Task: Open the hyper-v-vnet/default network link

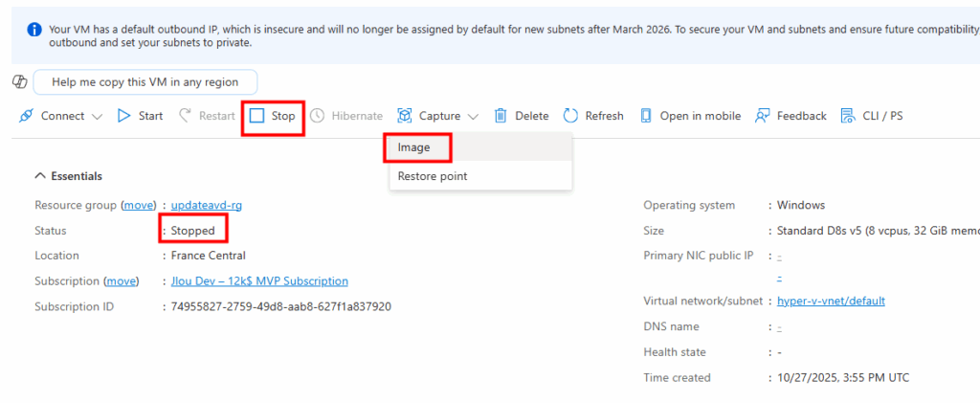Action: click(x=831, y=301)
